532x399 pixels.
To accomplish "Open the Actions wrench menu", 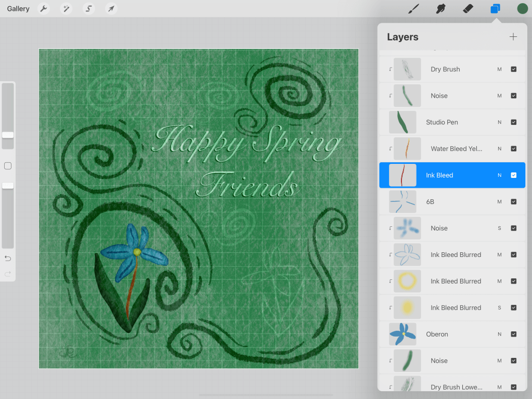I will point(44,9).
